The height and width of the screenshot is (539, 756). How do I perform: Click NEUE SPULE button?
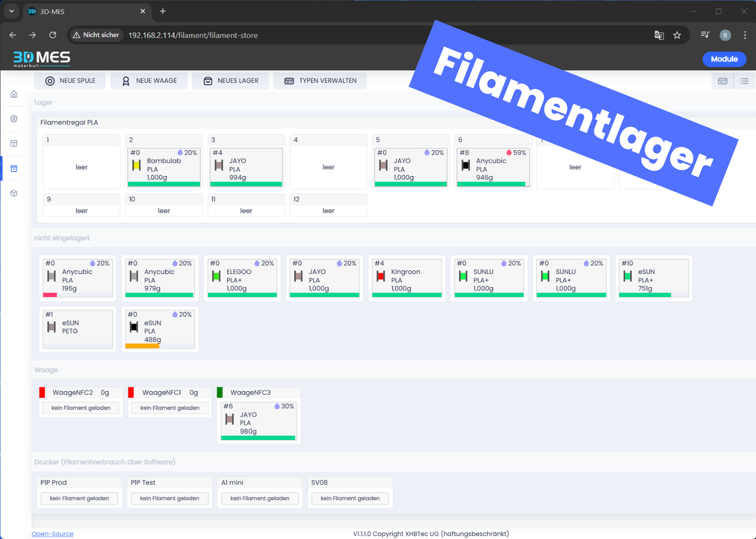pos(70,81)
